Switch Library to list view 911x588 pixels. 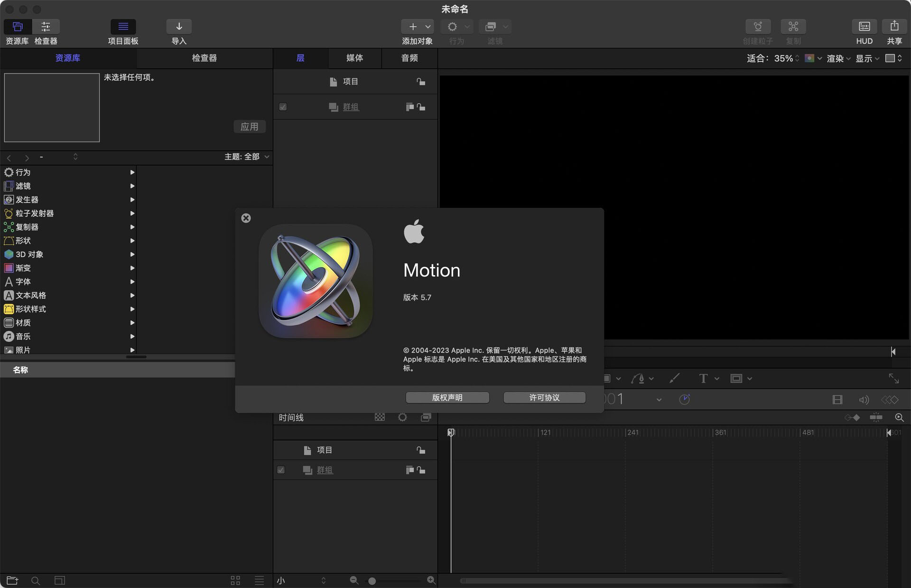(259, 580)
